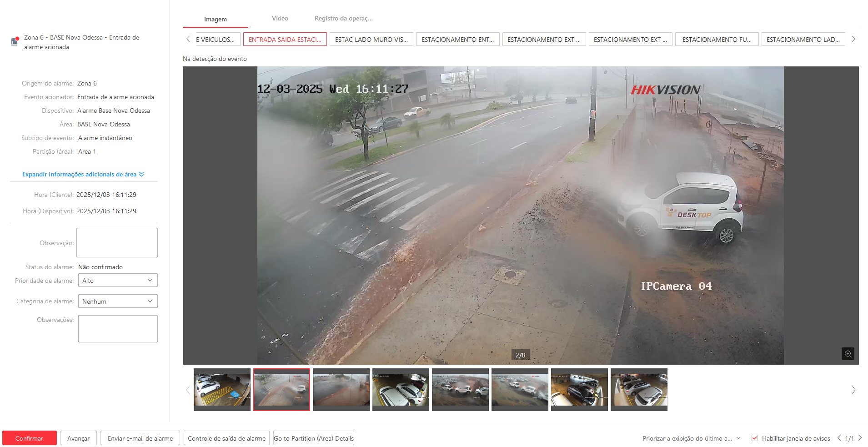Click Enviar e-mail de alarme button

click(x=140, y=438)
